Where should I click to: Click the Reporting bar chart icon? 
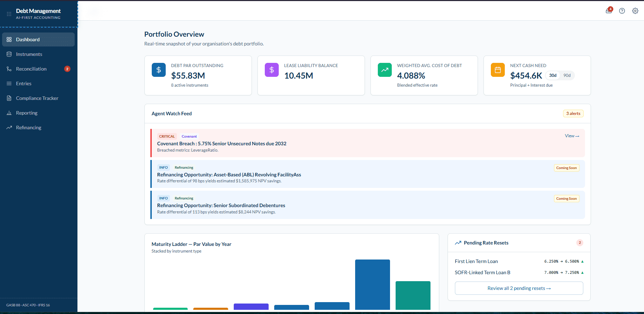[x=9, y=113]
